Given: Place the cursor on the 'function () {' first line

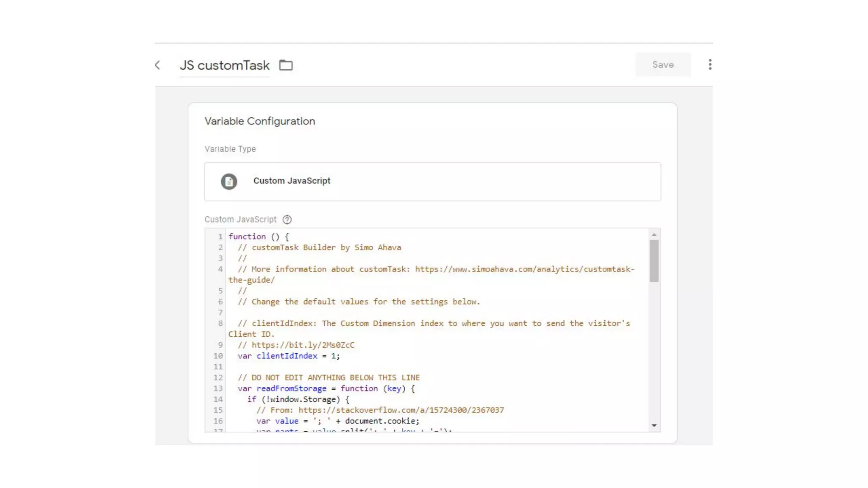Looking at the screenshot, I should pos(259,236).
